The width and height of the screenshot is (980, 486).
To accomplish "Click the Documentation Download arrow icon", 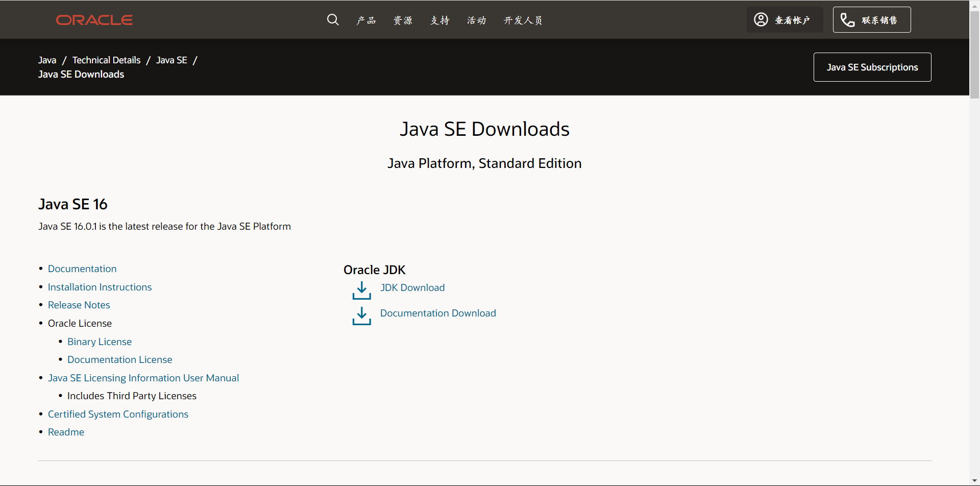I will tap(361, 316).
